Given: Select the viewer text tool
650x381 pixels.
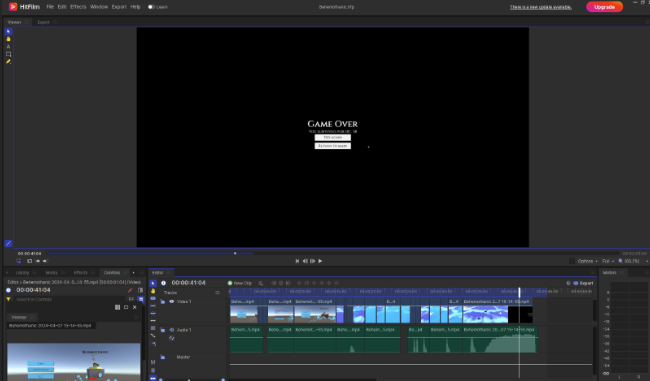Looking at the screenshot, I should (x=8, y=46).
